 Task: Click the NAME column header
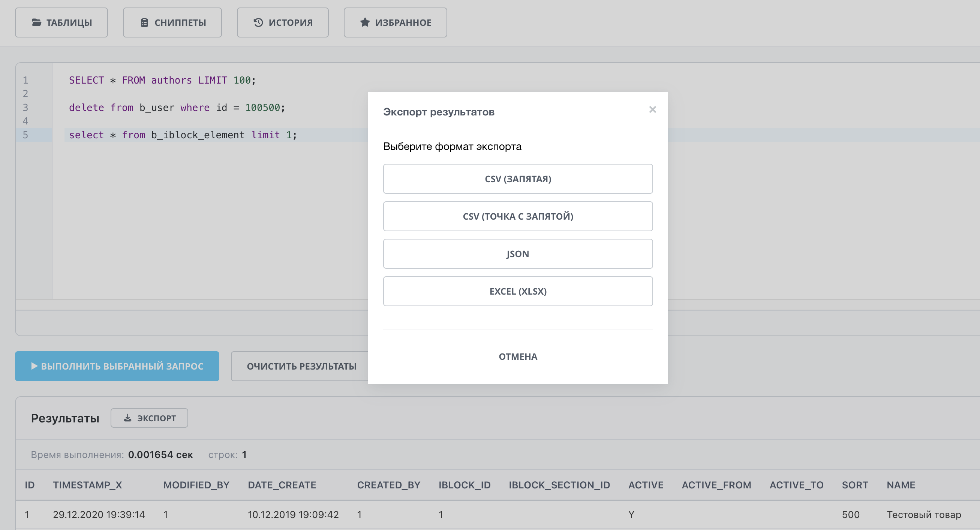click(901, 485)
